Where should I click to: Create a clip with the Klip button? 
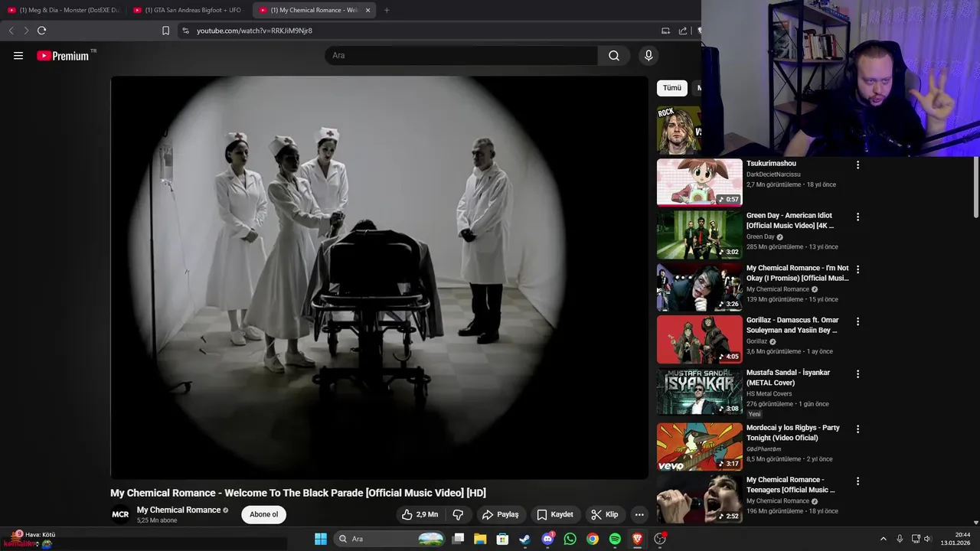click(x=605, y=514)
